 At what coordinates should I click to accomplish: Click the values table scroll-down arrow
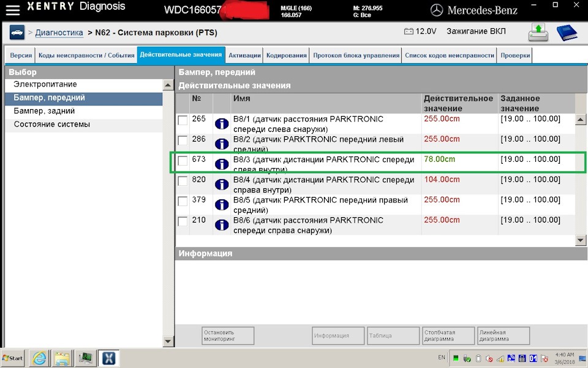coord(581,240)
